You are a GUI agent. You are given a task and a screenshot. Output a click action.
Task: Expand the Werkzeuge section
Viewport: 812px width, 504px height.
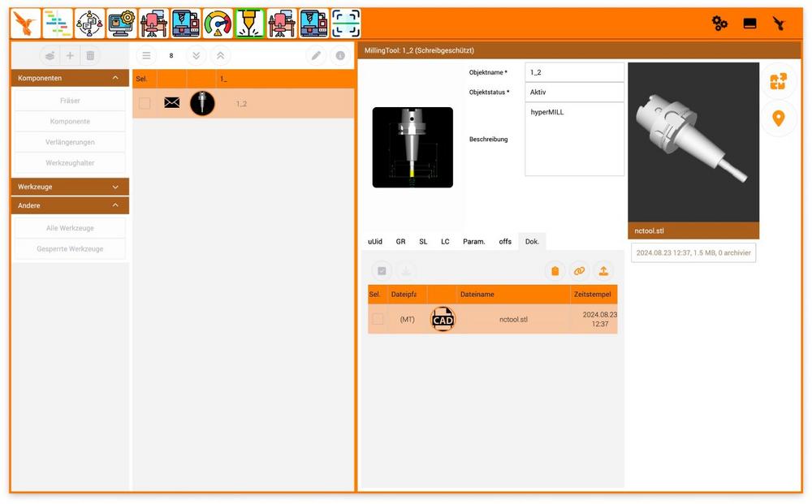pyautogui.click(x=115, y=187)
